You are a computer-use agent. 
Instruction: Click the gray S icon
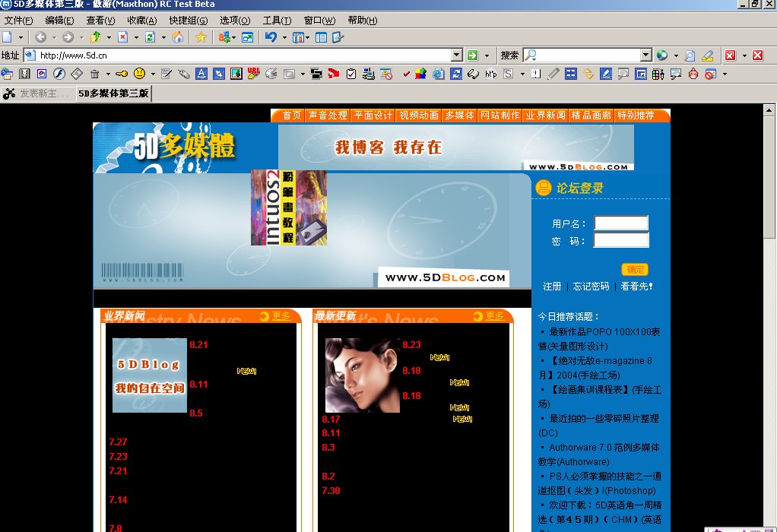pyautogui.click(x=509, y=74)
